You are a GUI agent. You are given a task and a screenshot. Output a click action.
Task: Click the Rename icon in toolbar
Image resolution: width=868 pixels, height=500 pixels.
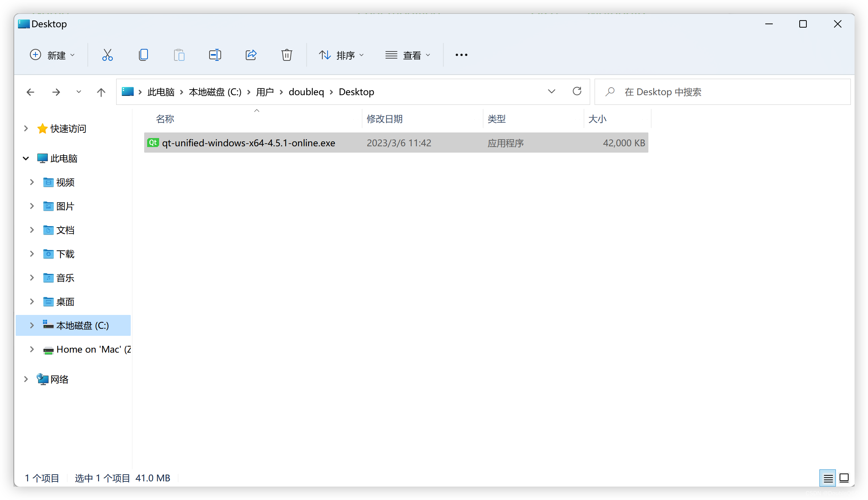(x=215, y=55)
